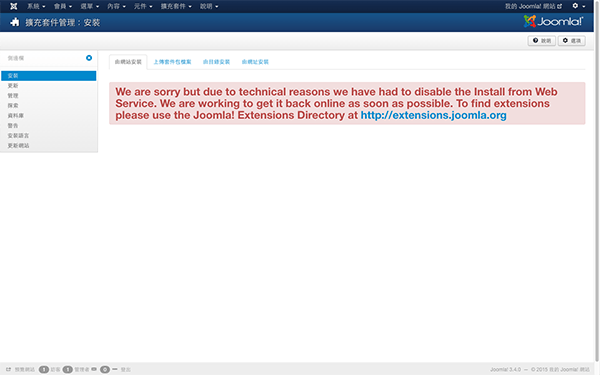Open the 擴充套件 menu
This screenshot has width=600, height=375.
(x=176, y=6)
